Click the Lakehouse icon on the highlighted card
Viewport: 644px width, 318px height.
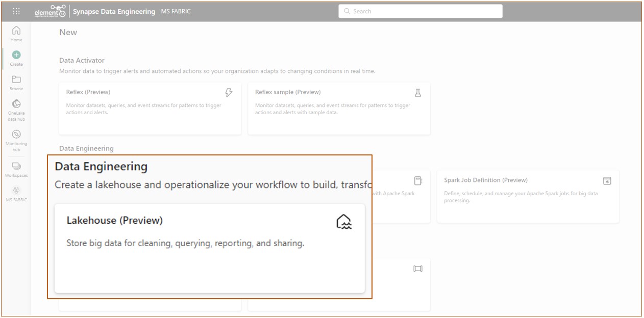pos(344,221)
